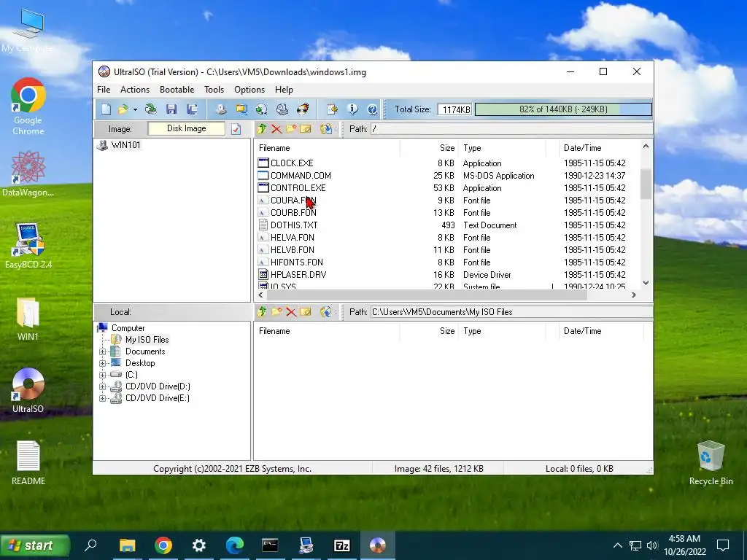Open Help using the question mark icon
This screenshot has height=560, width=747.
click(373, 109)
